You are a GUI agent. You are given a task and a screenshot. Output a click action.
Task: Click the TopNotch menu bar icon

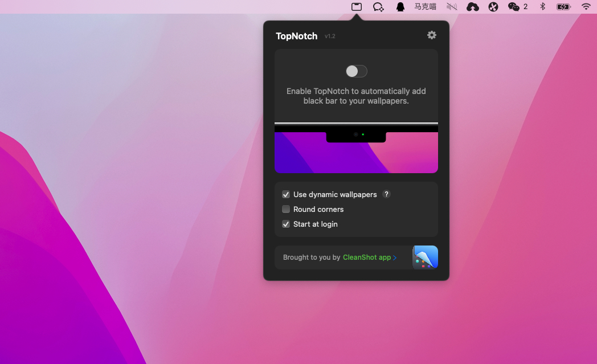click(x=357, y=7)
